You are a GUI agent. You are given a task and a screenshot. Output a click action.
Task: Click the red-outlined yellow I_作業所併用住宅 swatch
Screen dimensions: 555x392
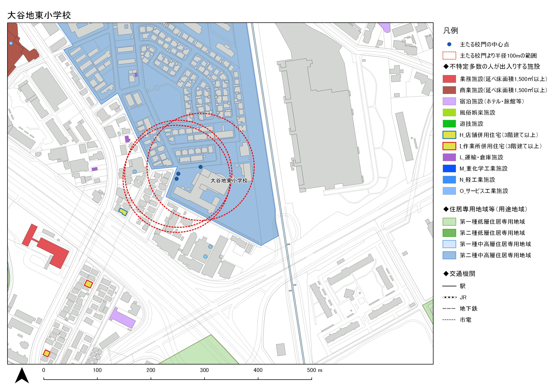coord(449,146)
